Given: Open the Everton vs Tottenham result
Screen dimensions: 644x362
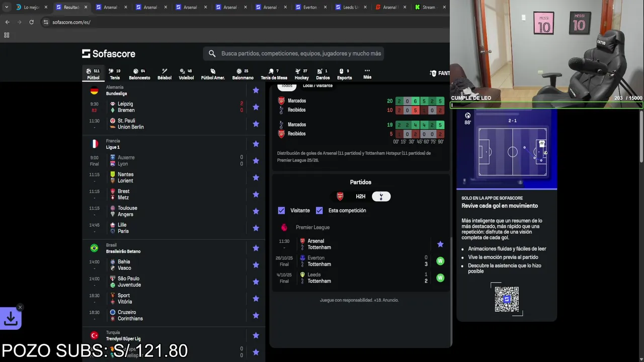Looking at the screenshot, I should tap(360, 261).
